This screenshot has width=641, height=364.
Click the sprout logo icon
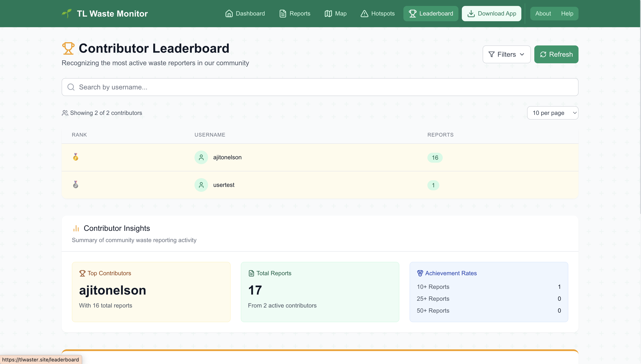coord(67,14)
